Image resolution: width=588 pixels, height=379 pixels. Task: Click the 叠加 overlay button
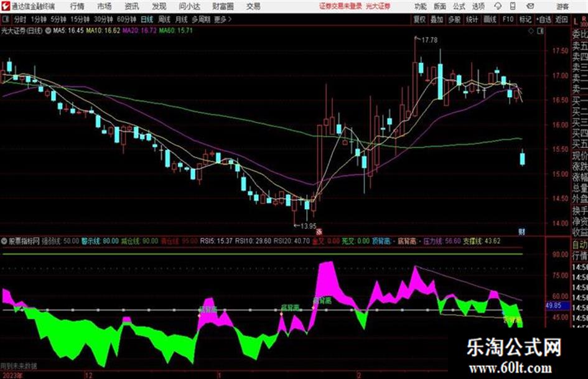coord(437,19)
